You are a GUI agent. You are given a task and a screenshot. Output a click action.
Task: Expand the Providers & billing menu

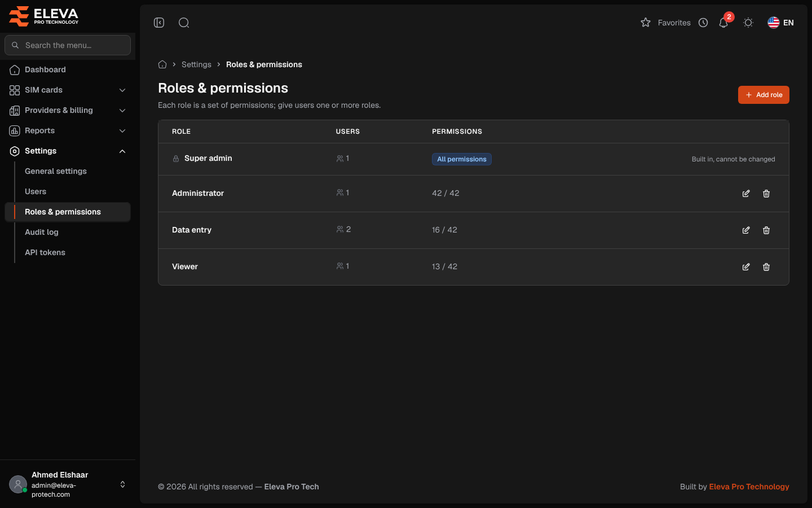[x=68, y=110]
